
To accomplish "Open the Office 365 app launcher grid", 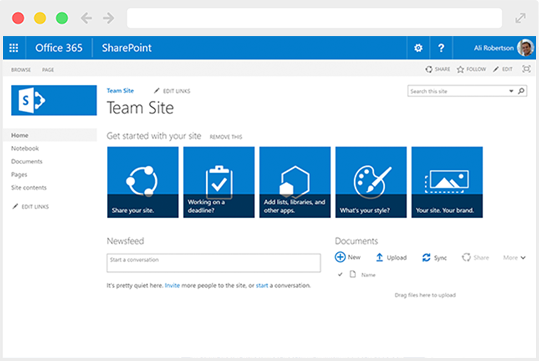I will click(14, 48).
